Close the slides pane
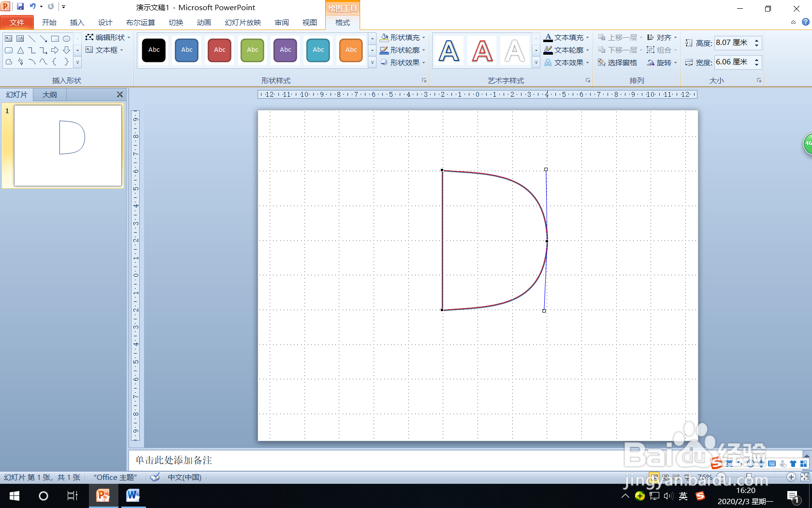Viewport: 812px width, 508px height. tap(120, 94)
